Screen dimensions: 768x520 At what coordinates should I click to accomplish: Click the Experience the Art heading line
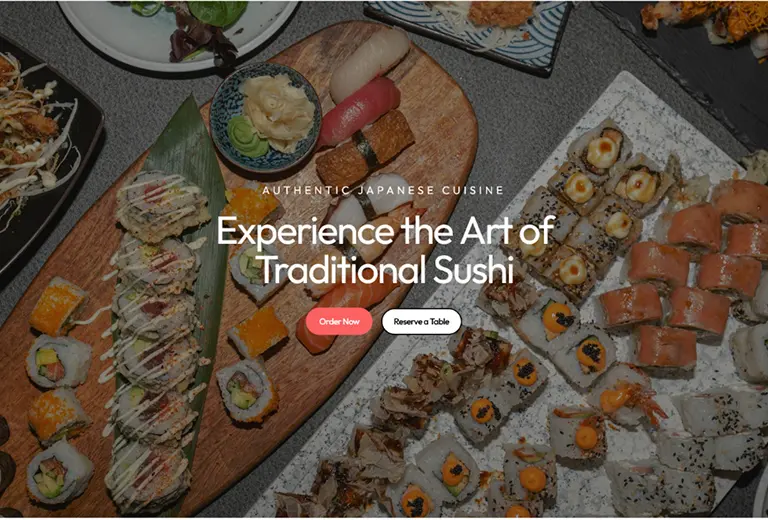pyautogui.click(x=385, y=230)
